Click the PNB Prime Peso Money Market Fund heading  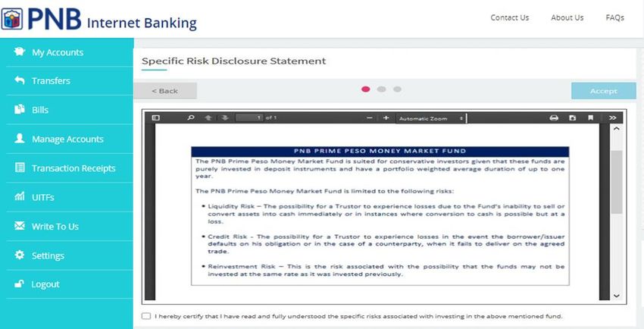click(x=380, y=151)
